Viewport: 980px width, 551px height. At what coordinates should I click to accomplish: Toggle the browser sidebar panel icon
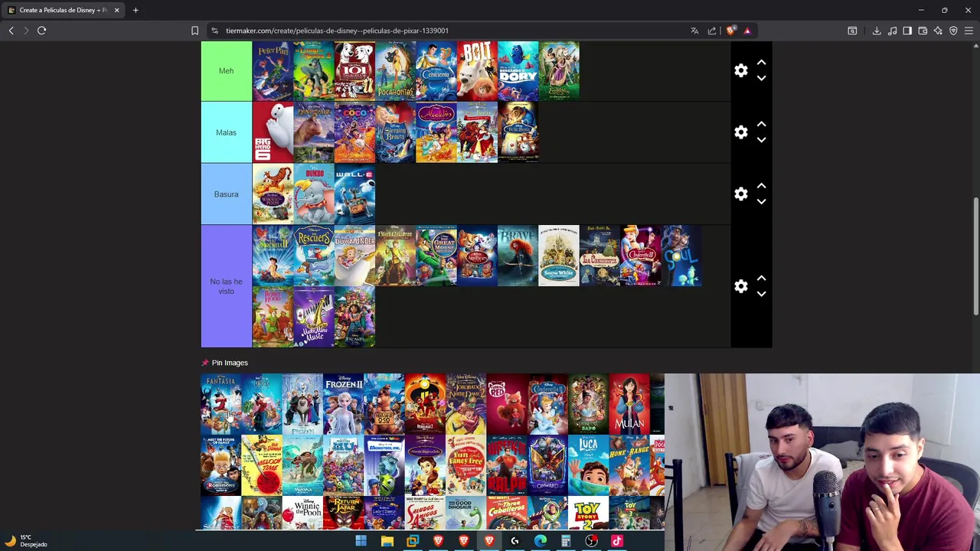click(x=907, y=31)
